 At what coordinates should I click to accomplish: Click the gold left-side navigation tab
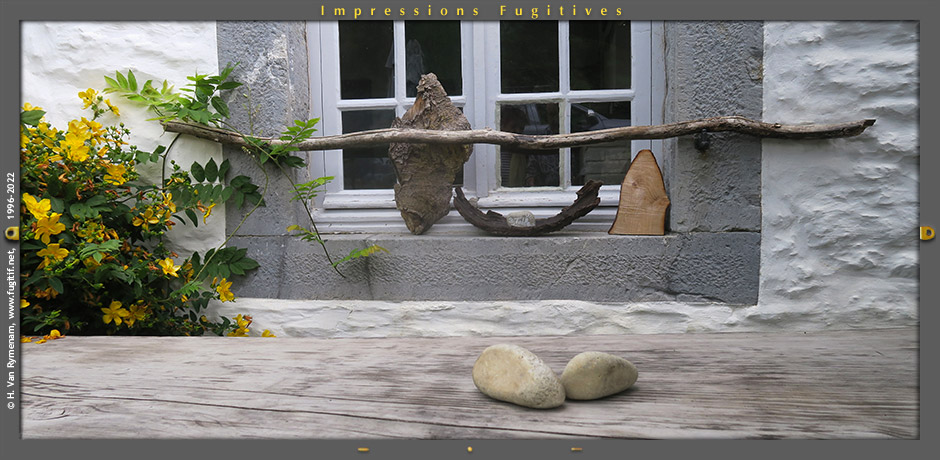coord(12,233)
